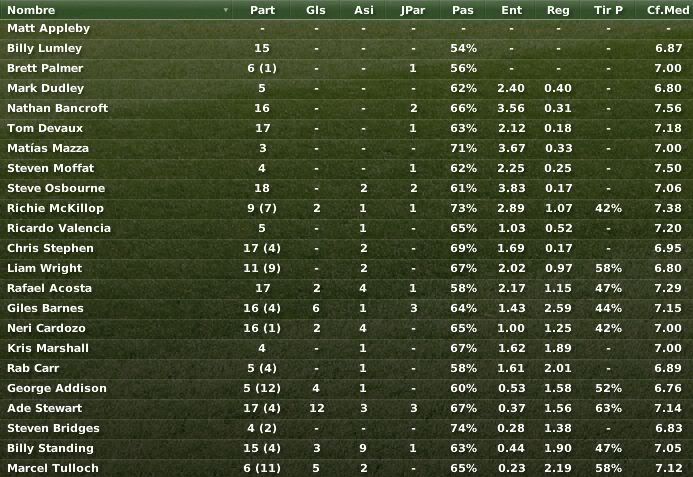This screenshot has width=693, height=477.
Task: Click the sort arrow in Nombre column
Action: pyautogui.click(x=226, y=10)
